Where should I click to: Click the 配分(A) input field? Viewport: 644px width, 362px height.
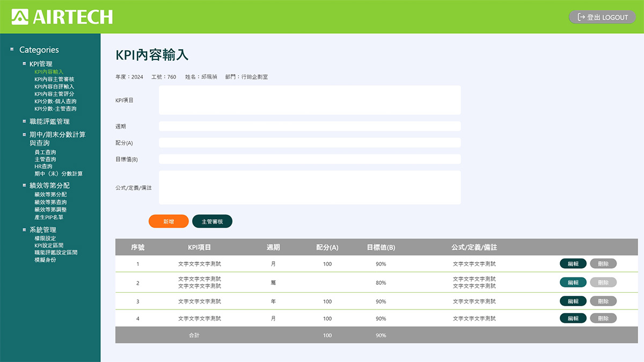(x=310, y=143)
